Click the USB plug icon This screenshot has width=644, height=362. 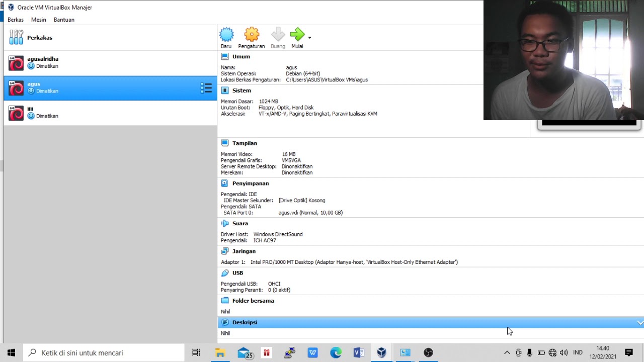pos(224,273)
